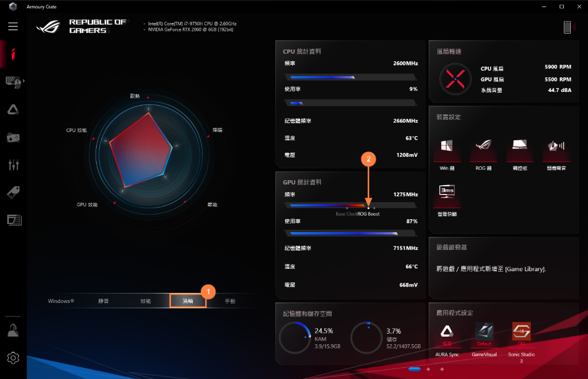Click the Base Clock label under GPU bar

point(347,214)
